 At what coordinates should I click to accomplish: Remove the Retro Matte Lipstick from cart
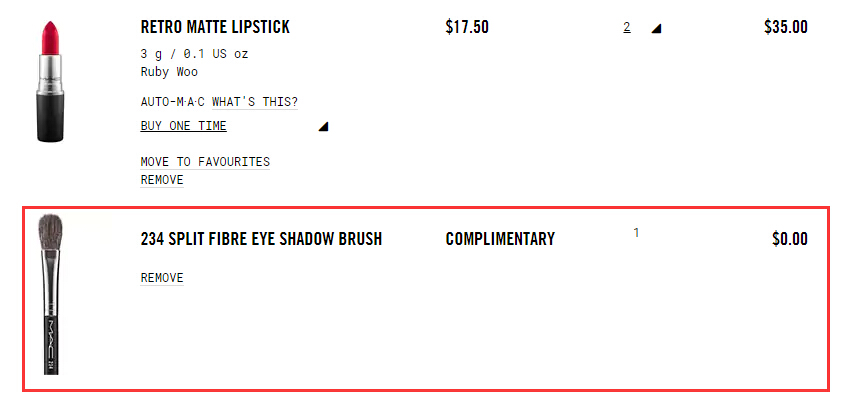pos(162,180)
